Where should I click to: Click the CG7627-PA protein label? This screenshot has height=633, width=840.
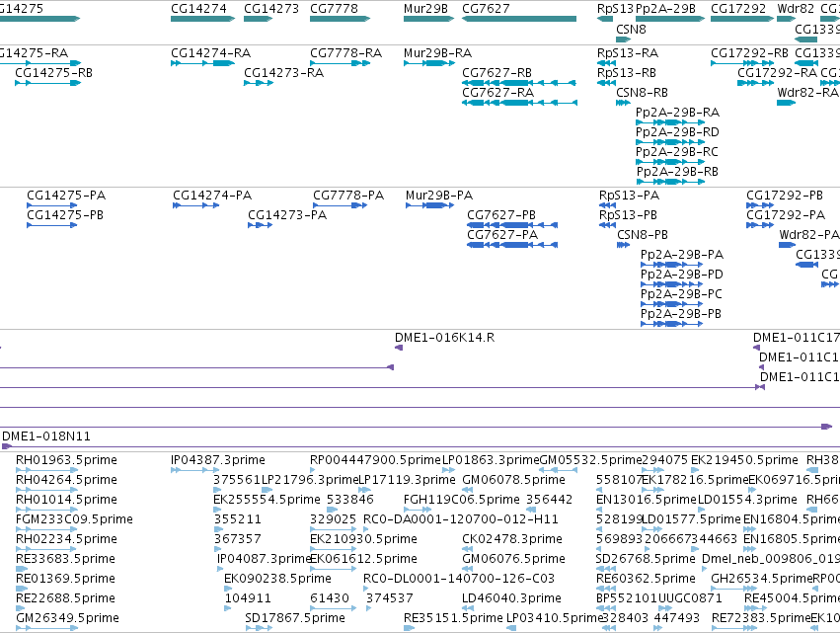click(x=502, y=235)
